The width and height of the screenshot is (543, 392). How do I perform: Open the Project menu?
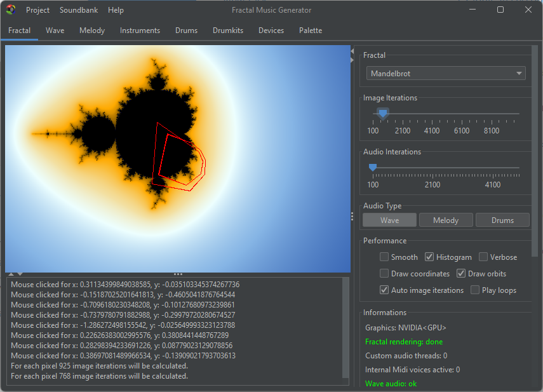coord(37,10)
